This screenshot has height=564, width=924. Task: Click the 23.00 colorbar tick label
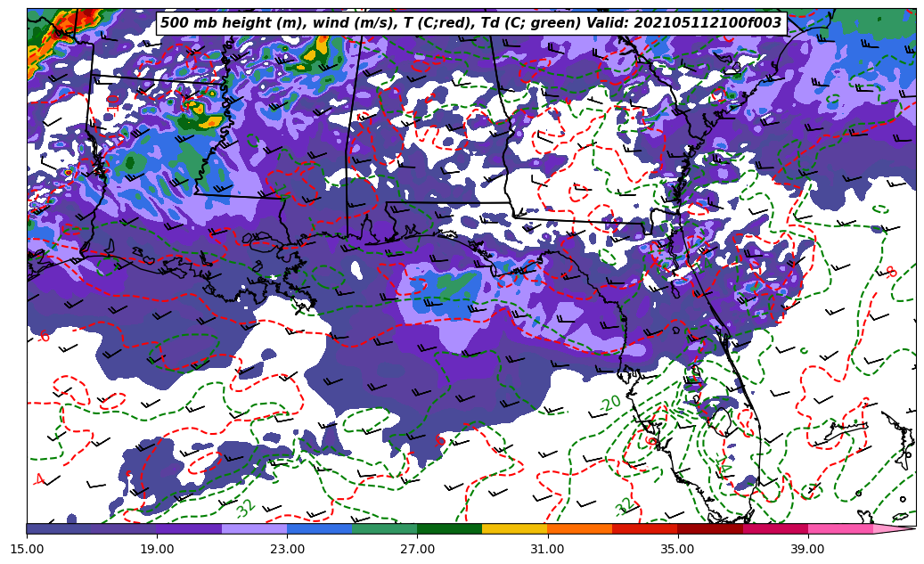click(287, 549)
